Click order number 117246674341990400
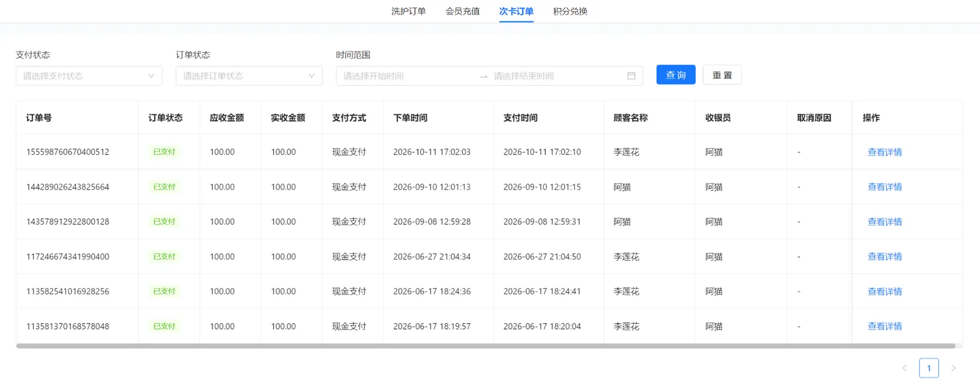The width and height of the screenshot is (980, 391). point(67,256)
